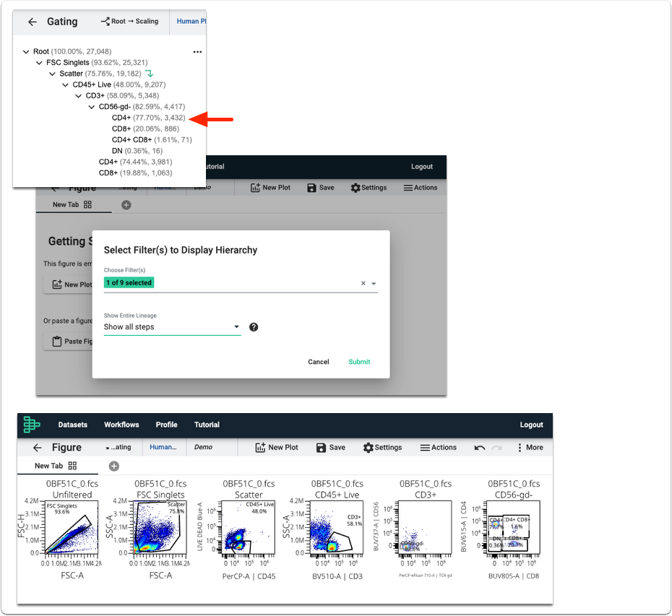Image resolution: width=672 pixels, height=616 pixels.
Task: Collapse the FSC Singlets chevron
Action: tap(39, 63)
